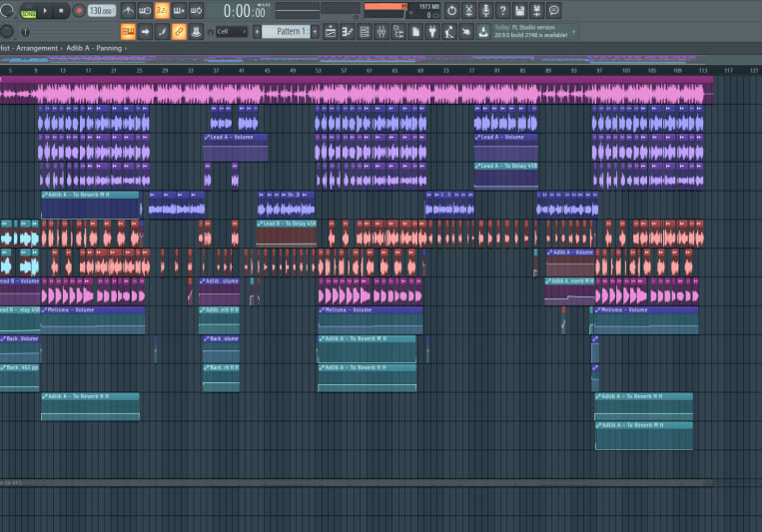Toggle loop recording button
The height and width of the screenshot is (532, 762).
tap(196, 10)
